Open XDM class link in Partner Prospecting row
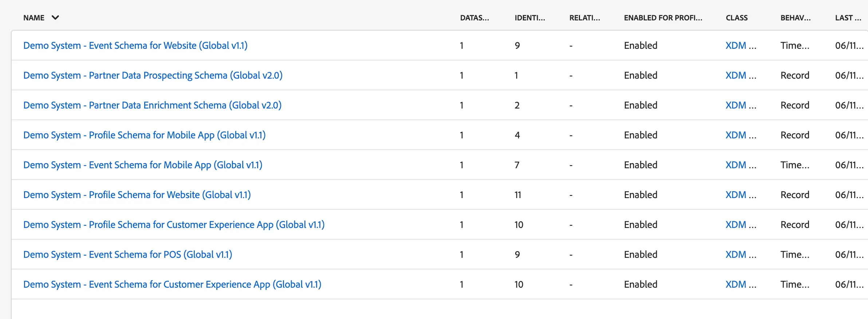Screen dimensions: 868x319 pyautogui.click(x=741, y=75)
